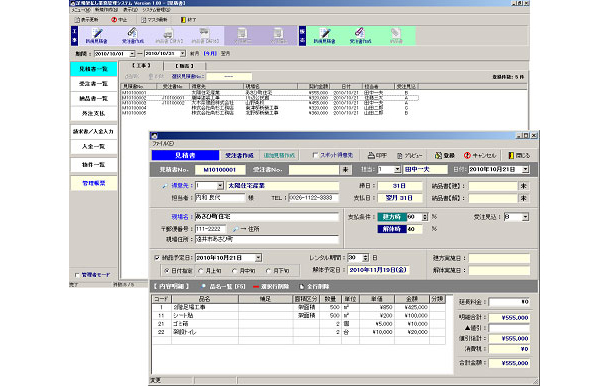610x386 pixels.
Task: Click the second greyed delivery icon in purple band
Action: point(204,33)
